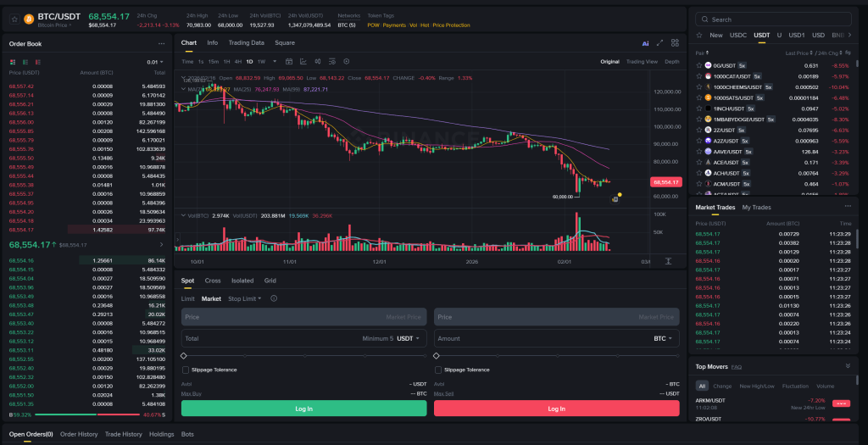The width and height of the screenshot is (868, 445).
Task: Select 4H chart interval
Action: tap(238, 61)
